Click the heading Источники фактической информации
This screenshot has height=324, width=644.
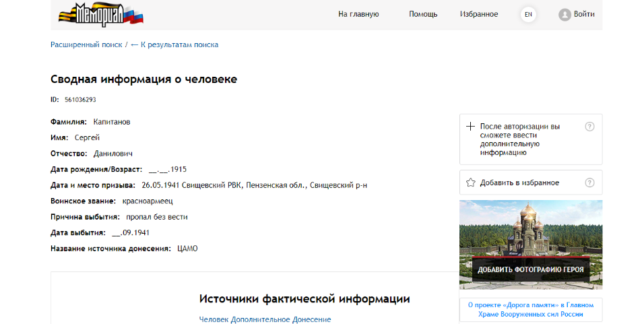[304, 299]
